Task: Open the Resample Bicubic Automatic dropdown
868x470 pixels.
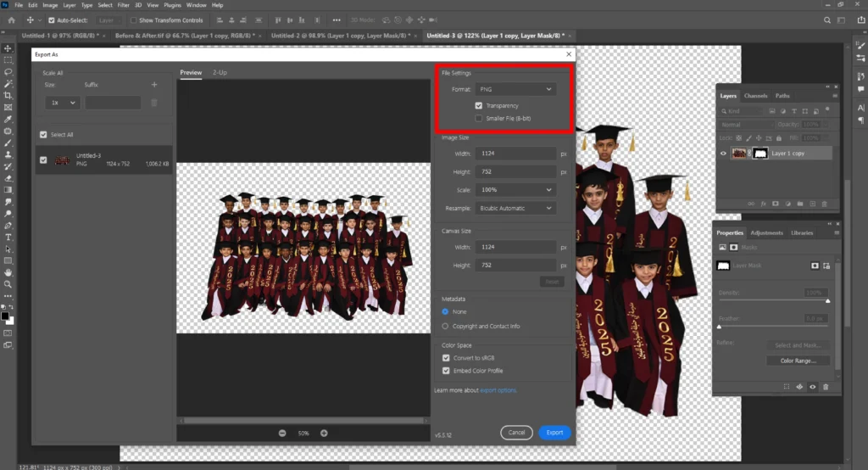Action: 515,208
